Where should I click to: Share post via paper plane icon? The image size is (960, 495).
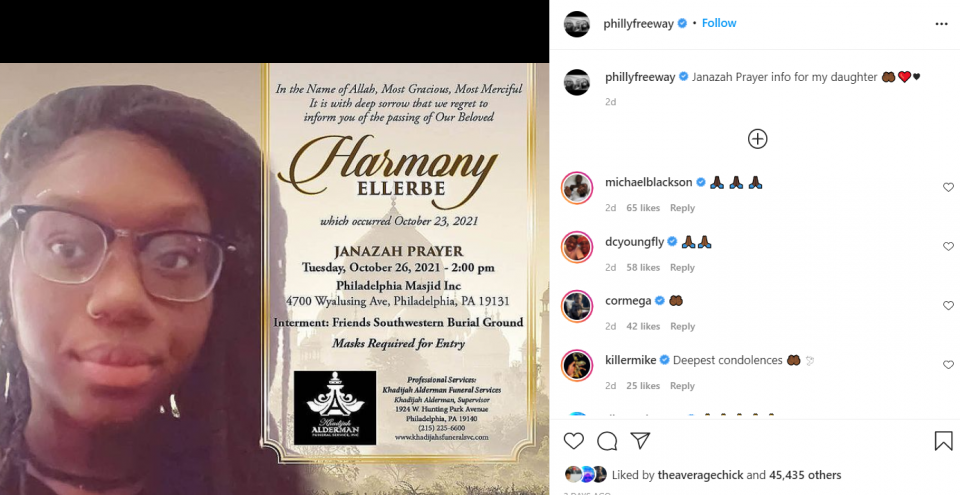640,440
